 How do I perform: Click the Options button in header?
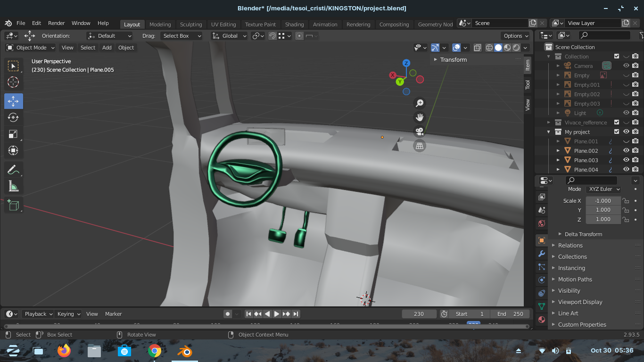pyautogui.click(x=515, y=36)
